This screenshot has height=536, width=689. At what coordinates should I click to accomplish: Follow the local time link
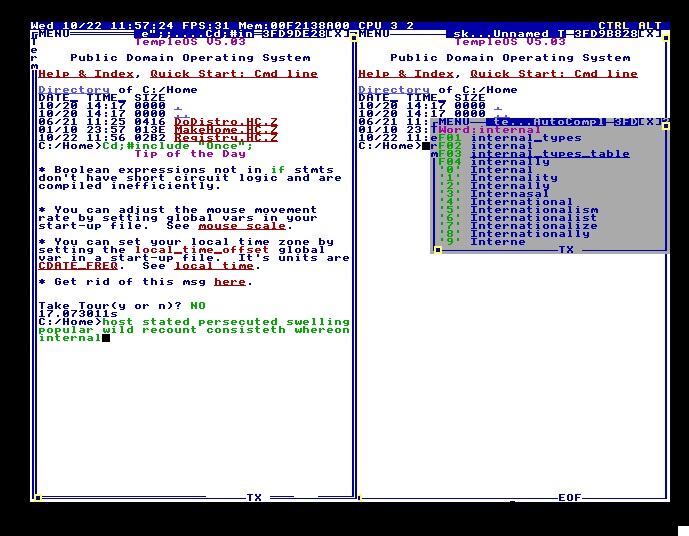[x=214, y=266]
